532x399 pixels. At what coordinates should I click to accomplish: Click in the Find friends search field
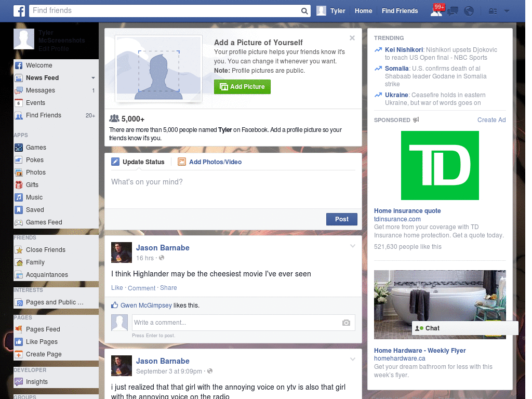pos(165,11)
